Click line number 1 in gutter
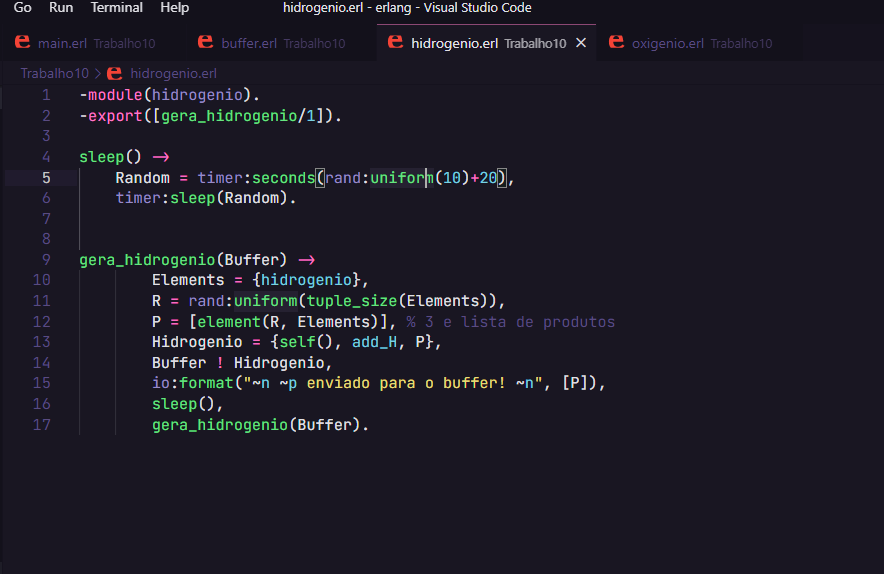 pos(46,95)
